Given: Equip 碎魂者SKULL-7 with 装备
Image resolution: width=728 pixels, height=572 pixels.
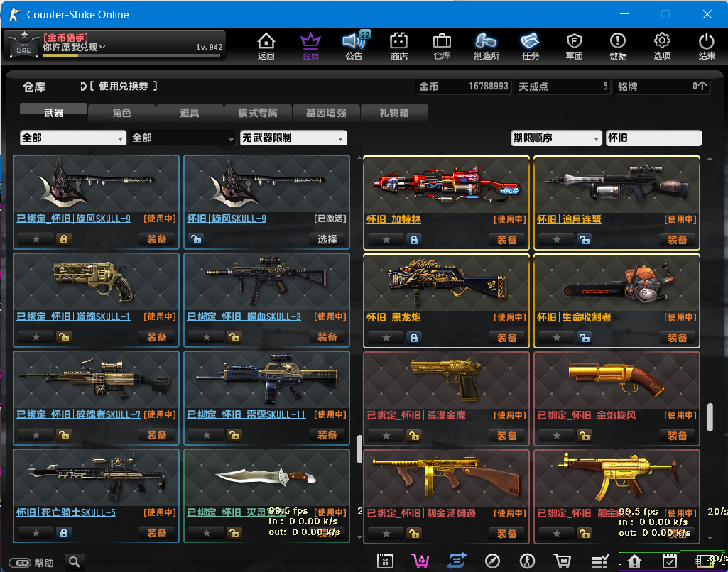Looking at the screenshot, I should (x=156, y=435).
